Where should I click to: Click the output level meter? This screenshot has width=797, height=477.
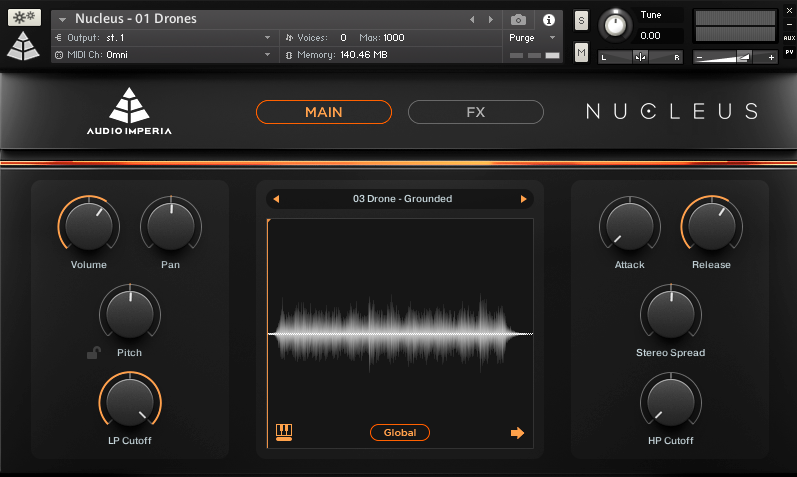click(x=735, y=26)
